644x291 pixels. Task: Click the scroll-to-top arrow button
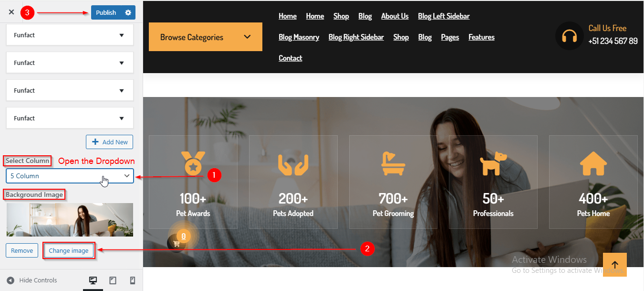[x=614, y=265]
